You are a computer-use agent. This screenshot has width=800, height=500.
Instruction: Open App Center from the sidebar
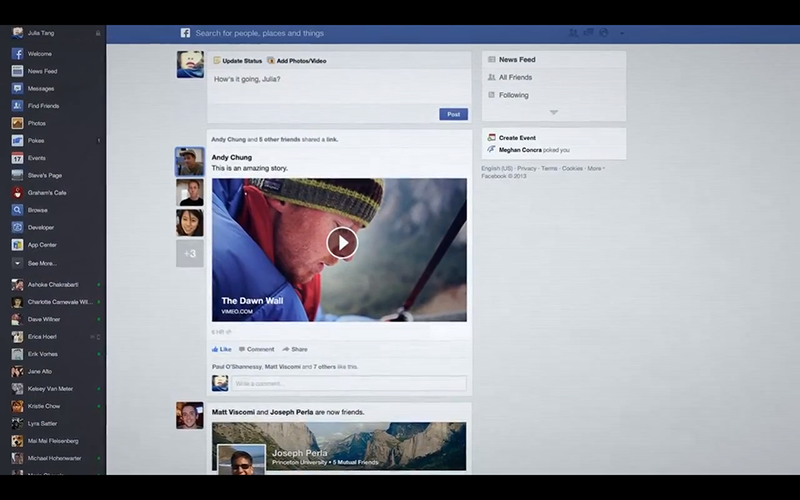click(17, 245)
